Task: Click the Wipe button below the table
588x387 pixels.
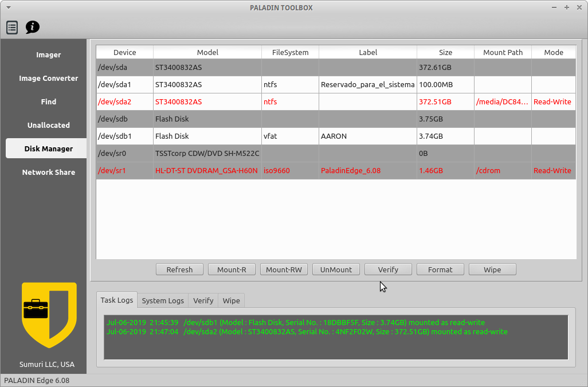Action: [492, 269]
